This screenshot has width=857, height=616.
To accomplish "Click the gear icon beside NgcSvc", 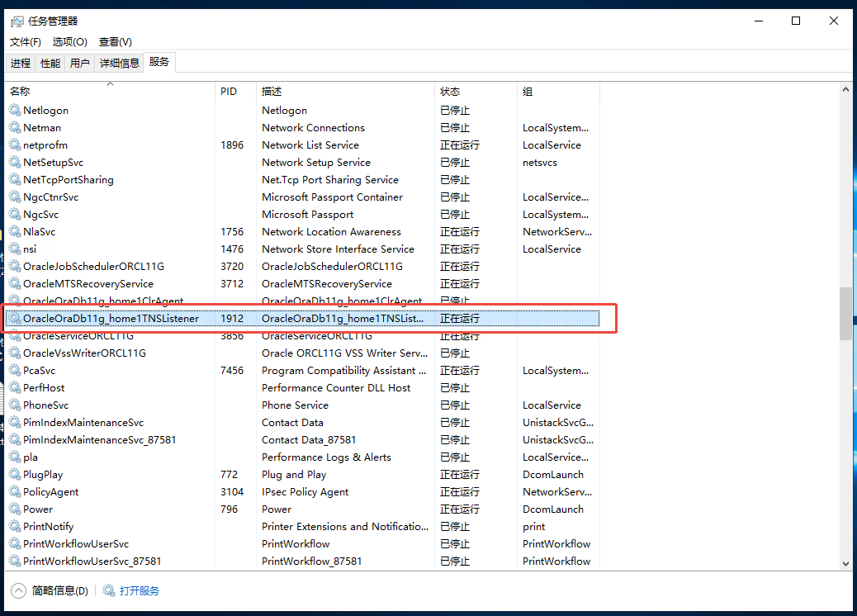I will click(x=15, y=214).
